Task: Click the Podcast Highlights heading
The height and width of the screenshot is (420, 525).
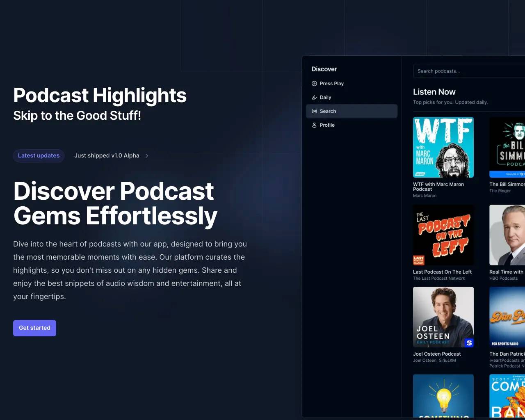Action: click(x=100, y=95)
